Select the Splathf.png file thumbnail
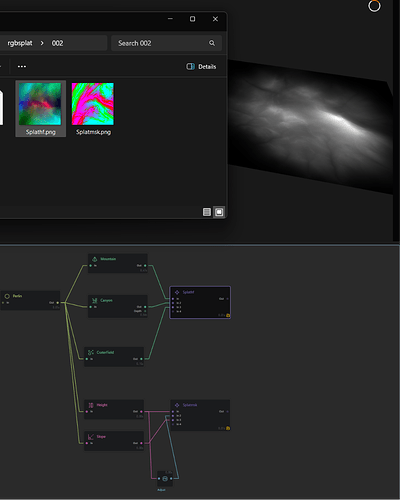The width and height of the screenshot is (400, 500). click(x=40, y=104)
